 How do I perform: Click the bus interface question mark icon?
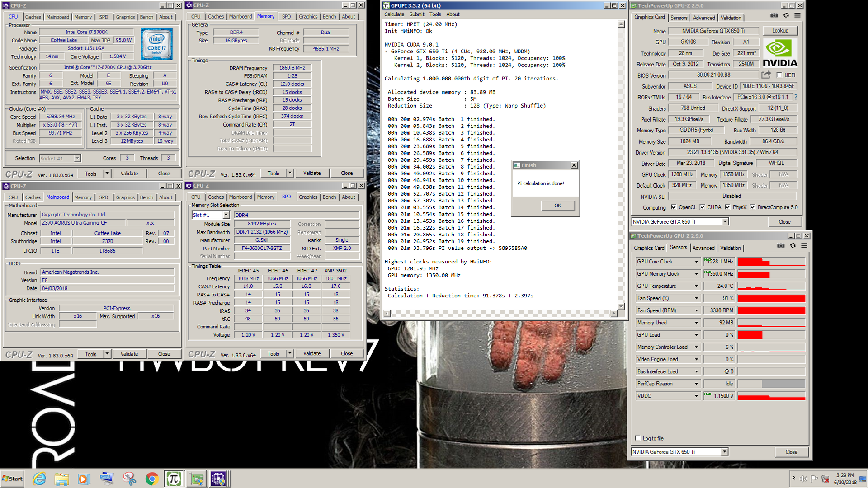(795, 97)
